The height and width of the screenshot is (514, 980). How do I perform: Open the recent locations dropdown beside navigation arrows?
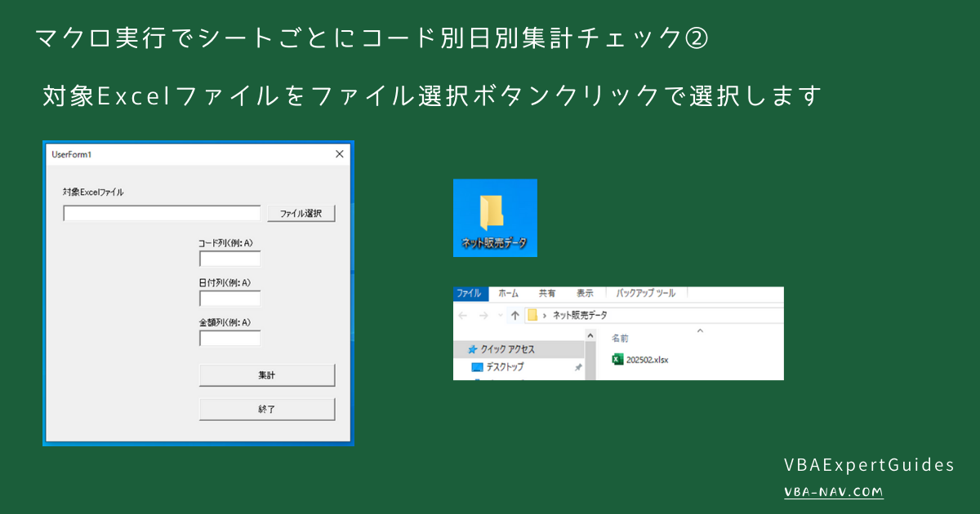click(x=500, y=313)
